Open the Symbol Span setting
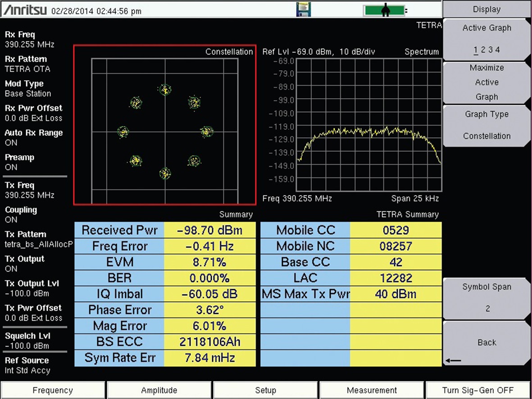 (487, 298)
